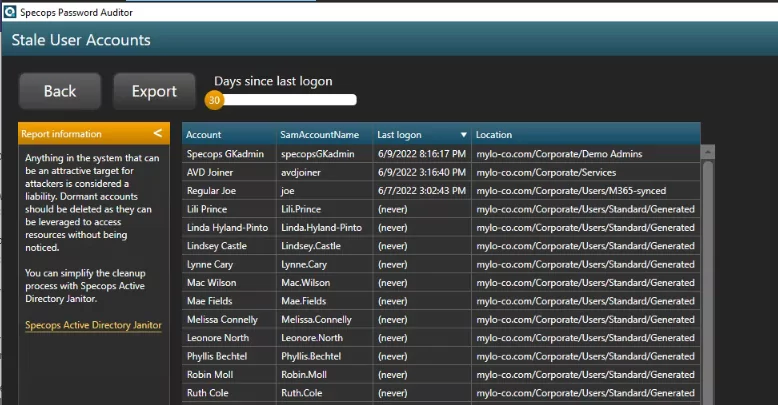Select the Mae Fields account cell
Viewport: 778px width, 405px height.
tap(229, 301)
